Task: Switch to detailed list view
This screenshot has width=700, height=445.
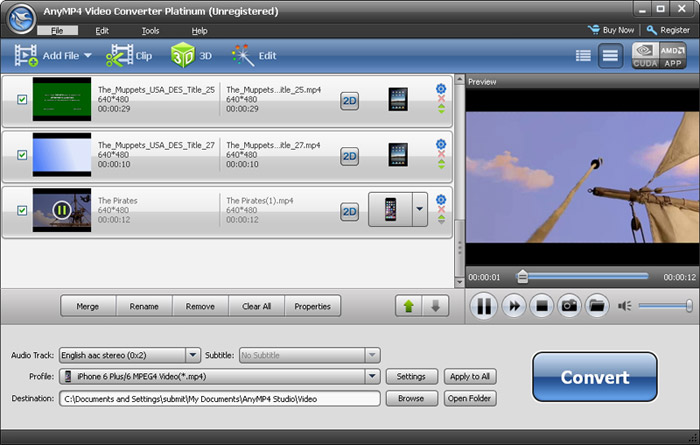Action: 583,56
